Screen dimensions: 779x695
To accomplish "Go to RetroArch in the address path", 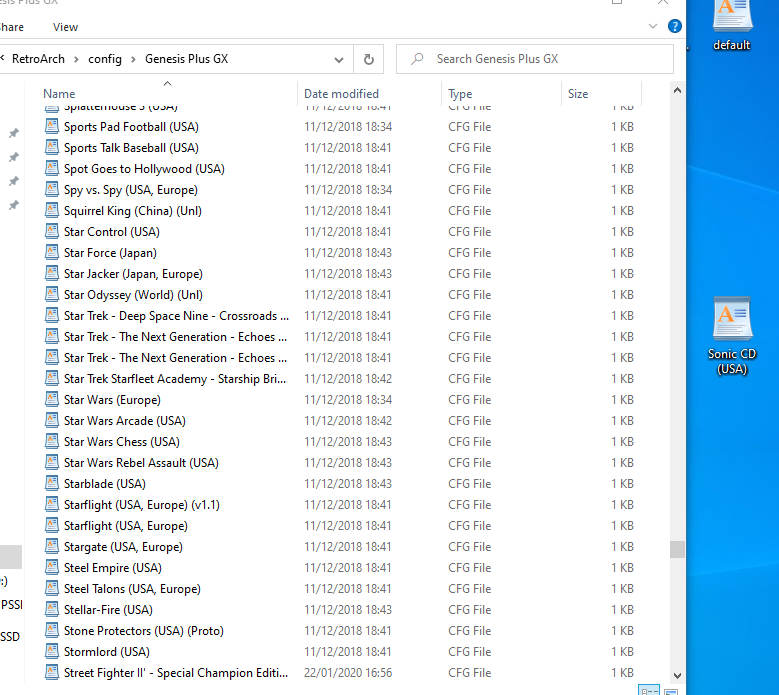I will point(38,59).
